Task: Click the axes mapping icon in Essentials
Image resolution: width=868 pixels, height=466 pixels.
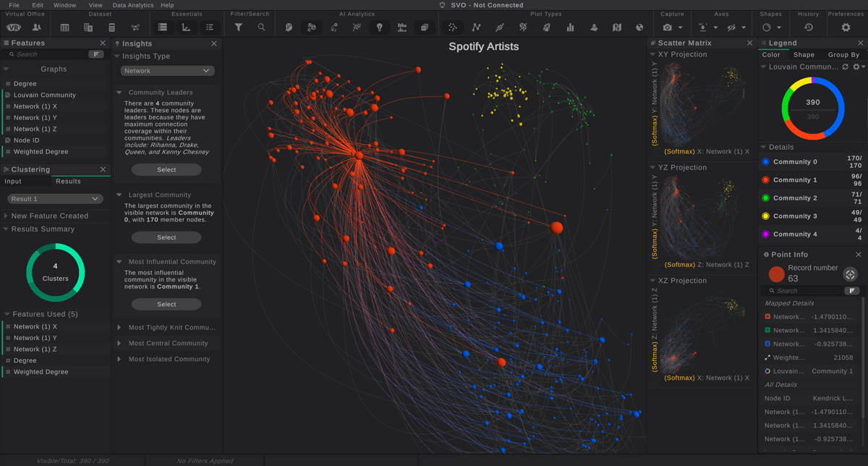Action: coord(186,27)
